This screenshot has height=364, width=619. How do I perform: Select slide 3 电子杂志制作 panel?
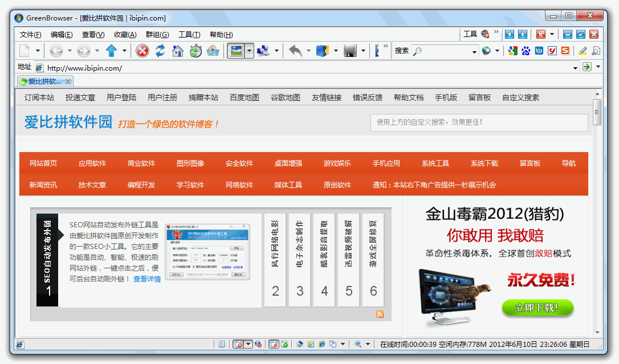point(299,260)
